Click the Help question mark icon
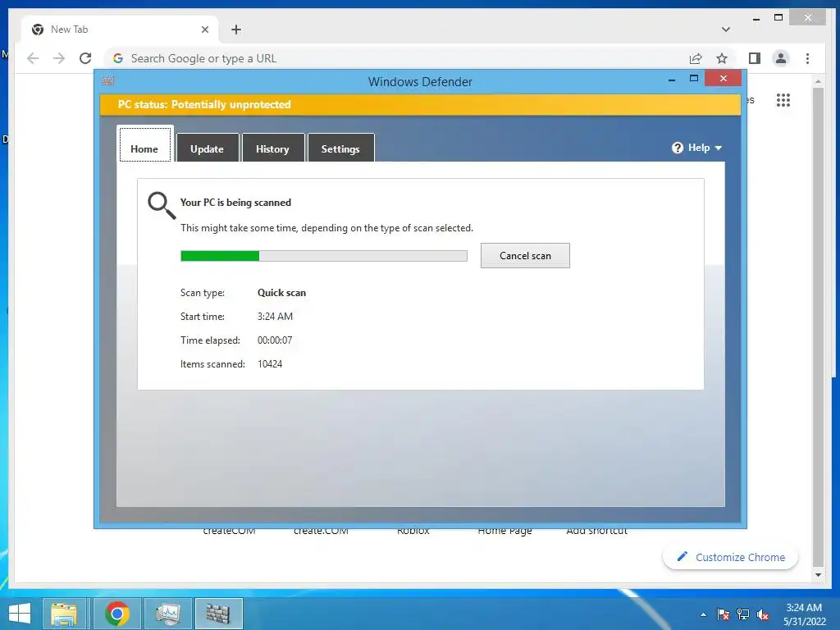The height and width of the screenshot is (630, 840). [x=678, y=148]
